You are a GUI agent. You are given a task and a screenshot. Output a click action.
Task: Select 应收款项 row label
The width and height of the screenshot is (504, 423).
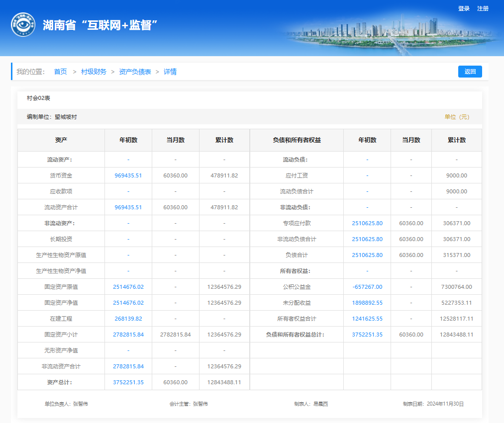(x=61, y=191)
